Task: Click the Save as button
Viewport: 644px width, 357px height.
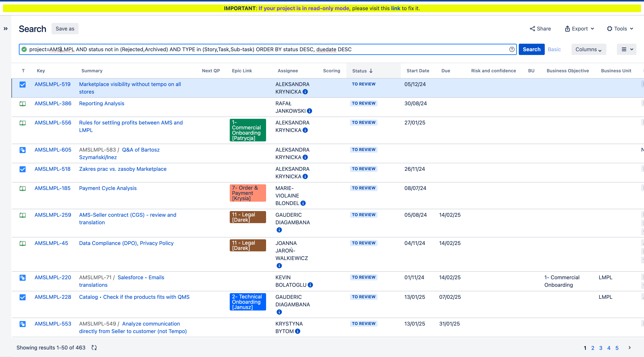Action: pyautogui.click(x=65, y=29)
